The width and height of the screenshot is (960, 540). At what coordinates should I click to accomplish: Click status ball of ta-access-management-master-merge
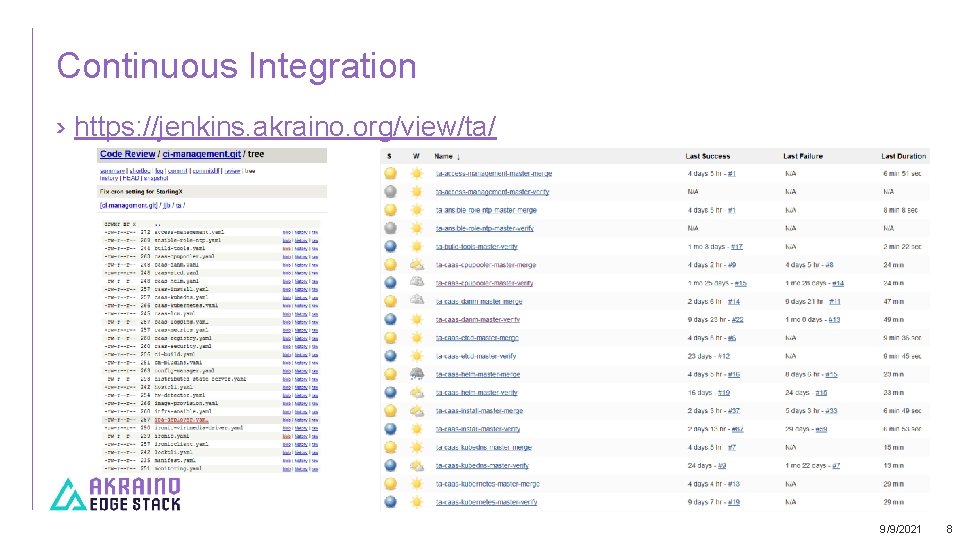(x=390, y=173)
